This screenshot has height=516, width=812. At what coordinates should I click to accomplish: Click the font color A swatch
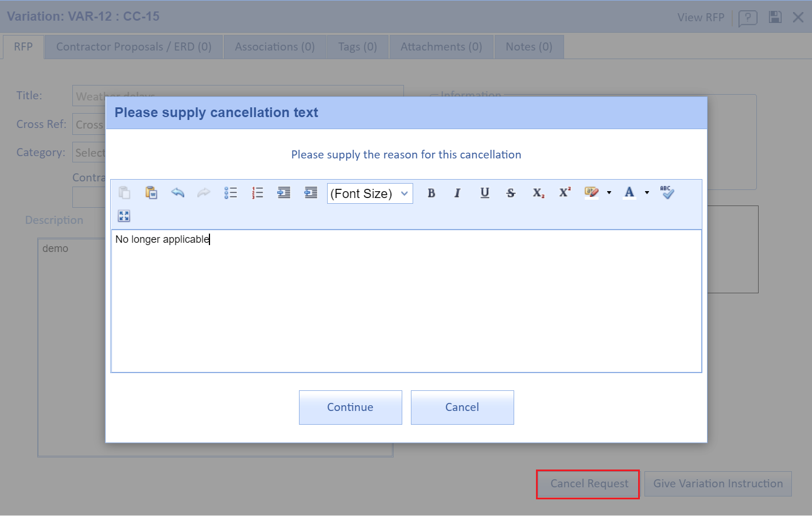(x=630, y=193)
